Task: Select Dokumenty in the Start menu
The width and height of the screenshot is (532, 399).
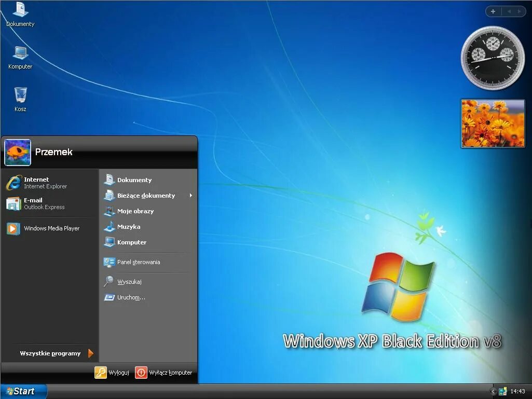Action: tap(134, 180)
